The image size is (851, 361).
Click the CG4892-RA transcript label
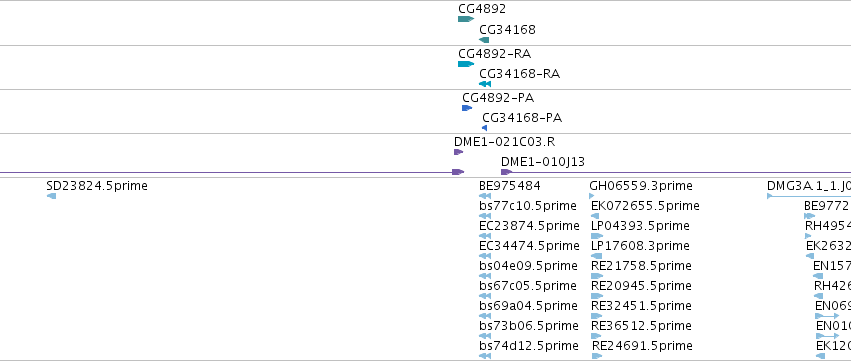click(x=494, y=54)
